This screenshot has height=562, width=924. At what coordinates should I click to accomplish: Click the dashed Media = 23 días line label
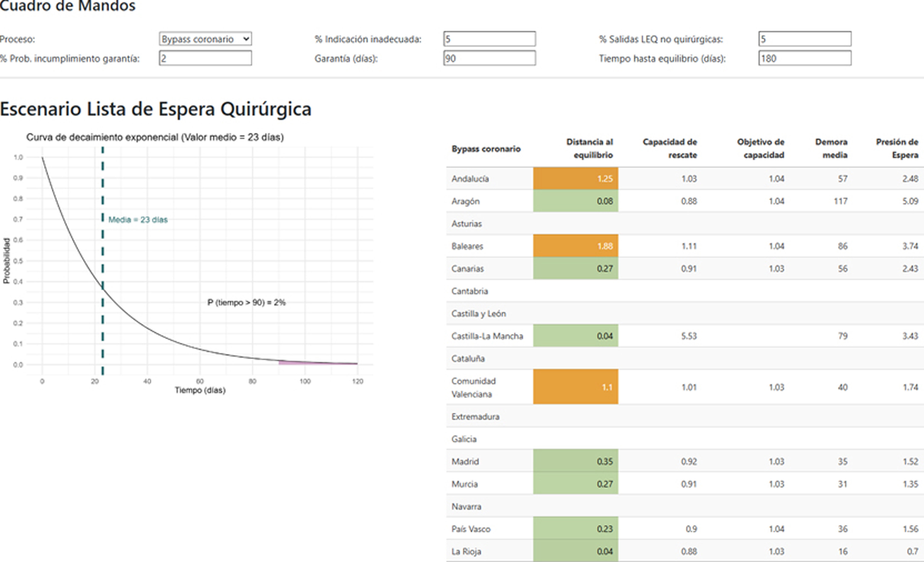[138, 220]
